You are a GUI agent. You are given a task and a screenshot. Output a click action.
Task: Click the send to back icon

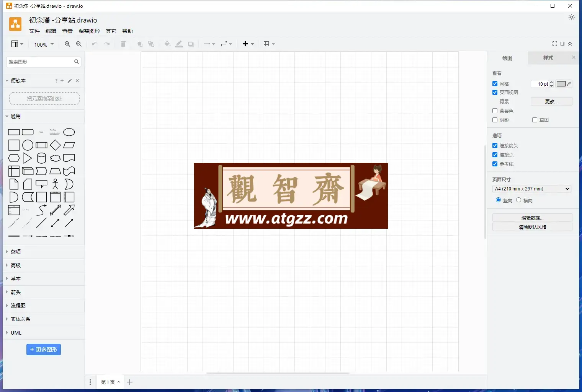click(x=151, y=44)
